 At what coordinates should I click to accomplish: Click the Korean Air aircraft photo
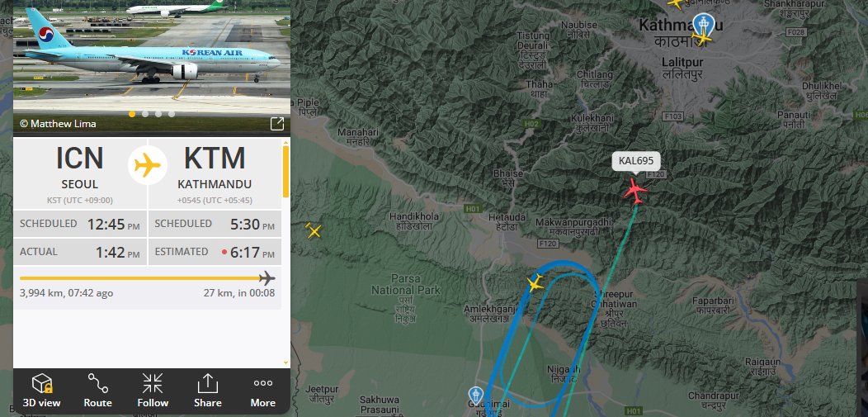pos(152,58)
